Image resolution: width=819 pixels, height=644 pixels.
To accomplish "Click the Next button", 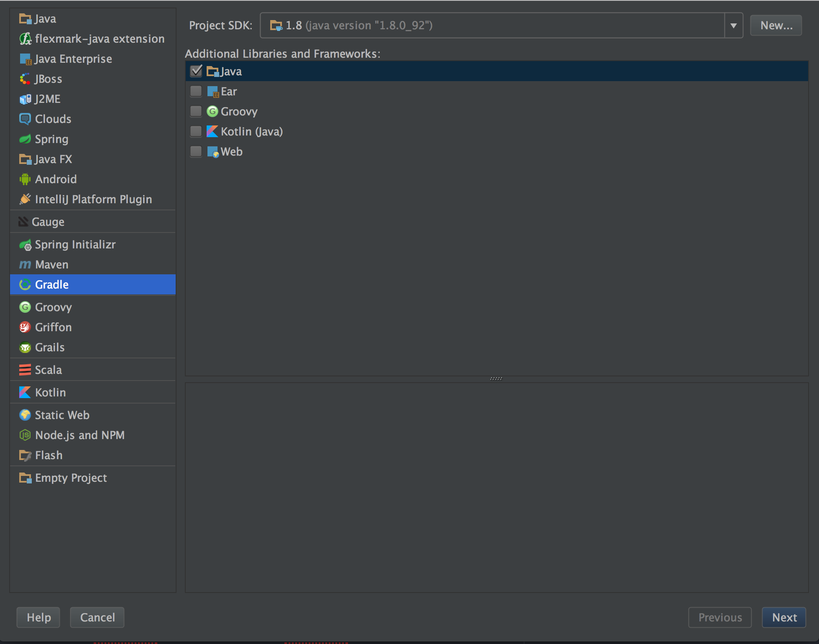I will coord(784,618).
